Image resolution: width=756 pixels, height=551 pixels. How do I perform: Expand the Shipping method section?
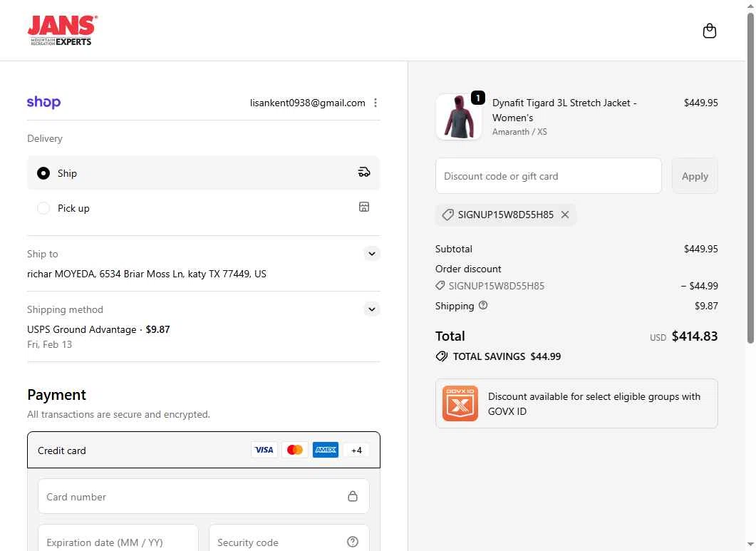372,309
